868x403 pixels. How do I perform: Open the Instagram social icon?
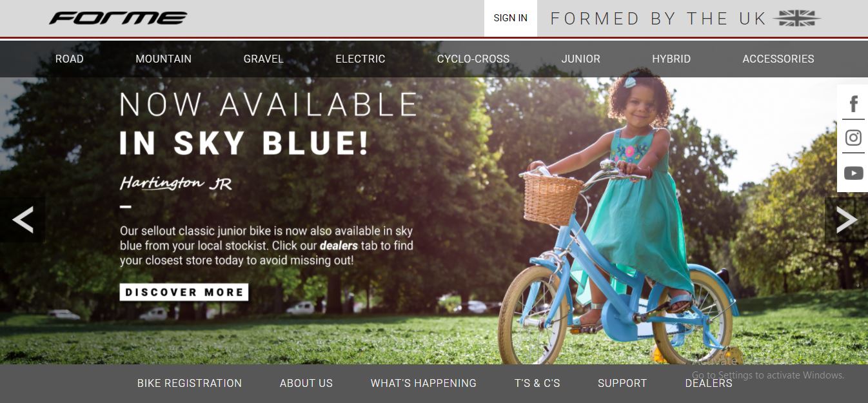coord(853,137)
